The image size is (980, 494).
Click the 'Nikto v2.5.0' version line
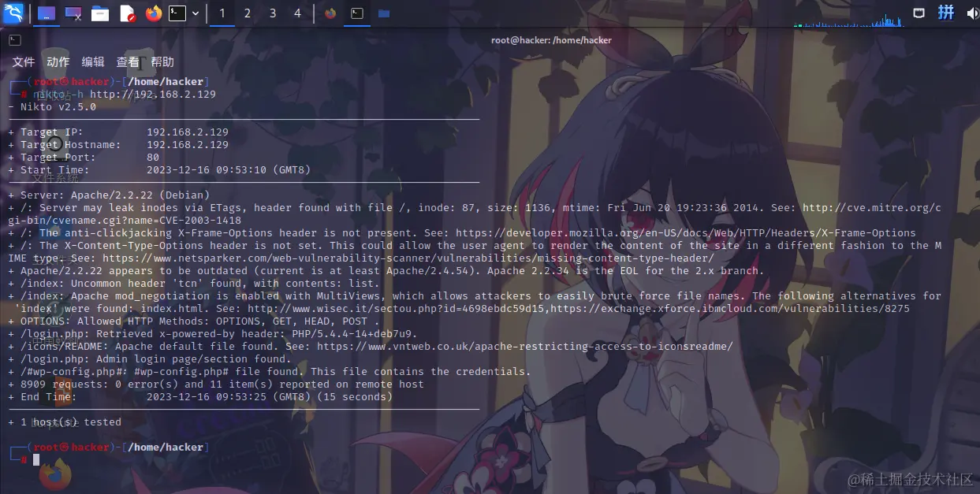pos(52,107)
